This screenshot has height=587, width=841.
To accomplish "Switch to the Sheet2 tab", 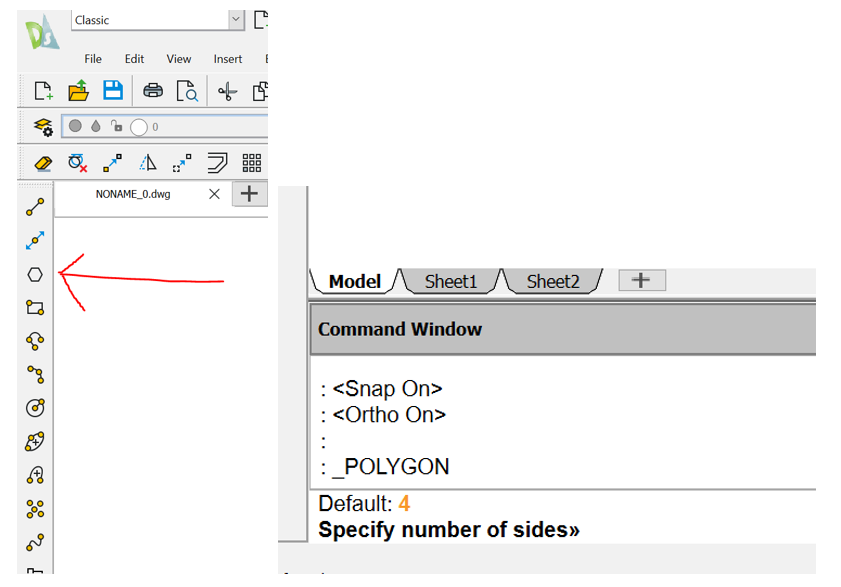I will (553, 281).
